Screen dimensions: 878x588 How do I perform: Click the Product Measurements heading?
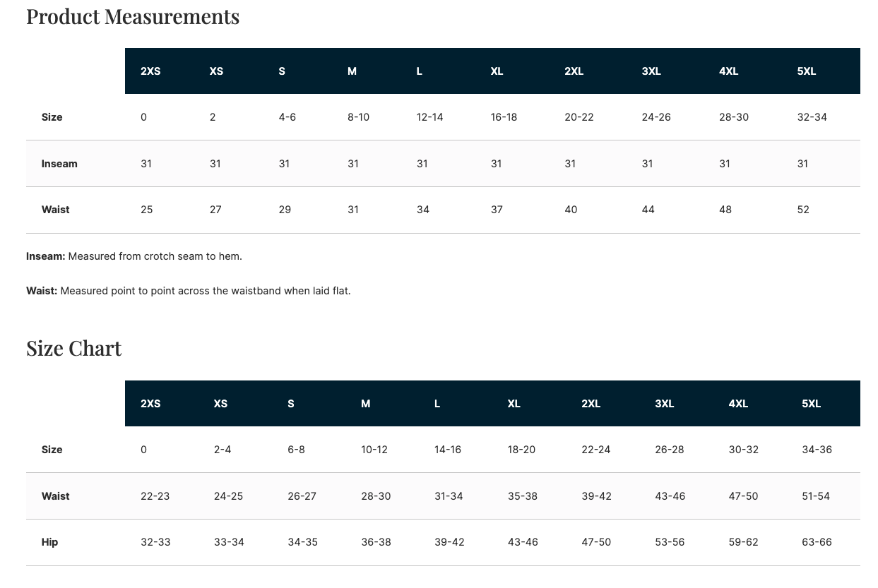[133, 17]
